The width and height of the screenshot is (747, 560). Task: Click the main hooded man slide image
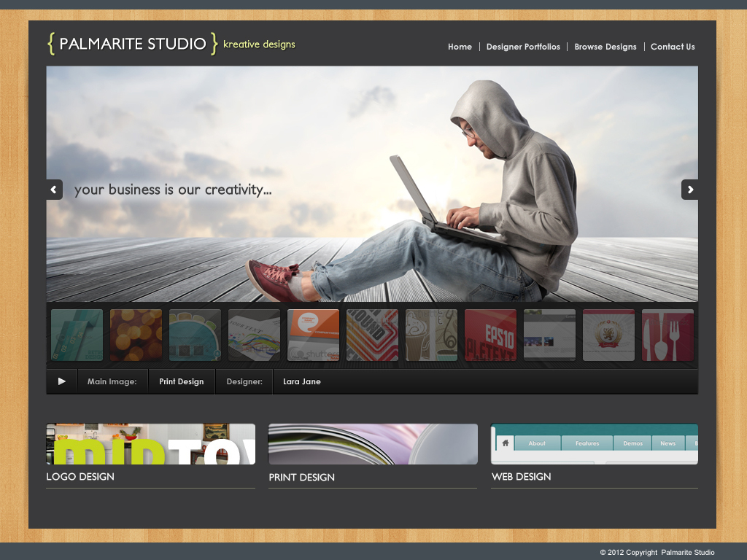372,184
